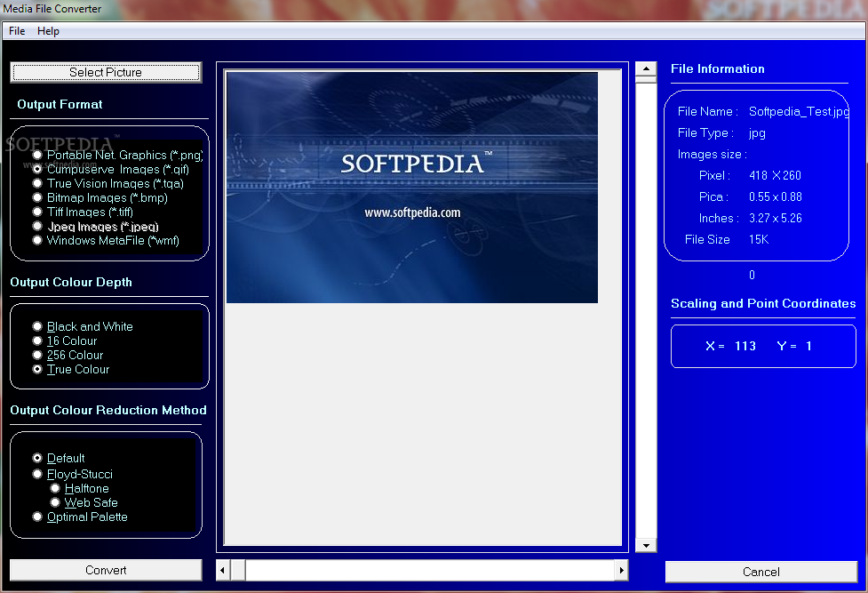Click the 3.27 x 5.26 inches value

[x=775, y=219]
